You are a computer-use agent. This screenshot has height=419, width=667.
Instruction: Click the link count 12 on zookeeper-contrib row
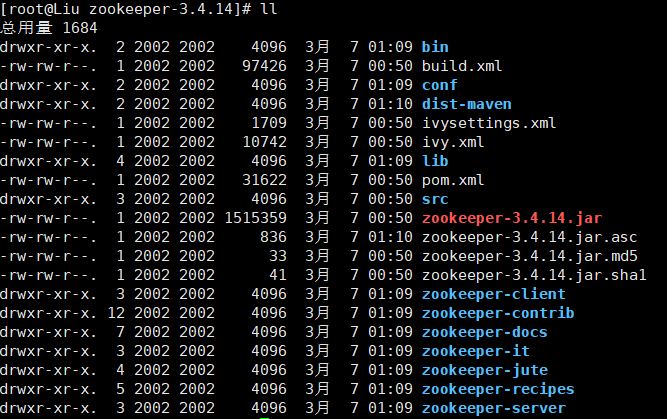[x=116, y=313]
